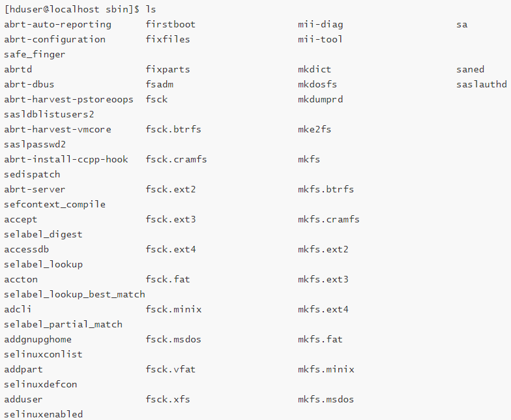511x420 pixels.
Task: Click the adduser filename
Action: [x=23, y=399]
